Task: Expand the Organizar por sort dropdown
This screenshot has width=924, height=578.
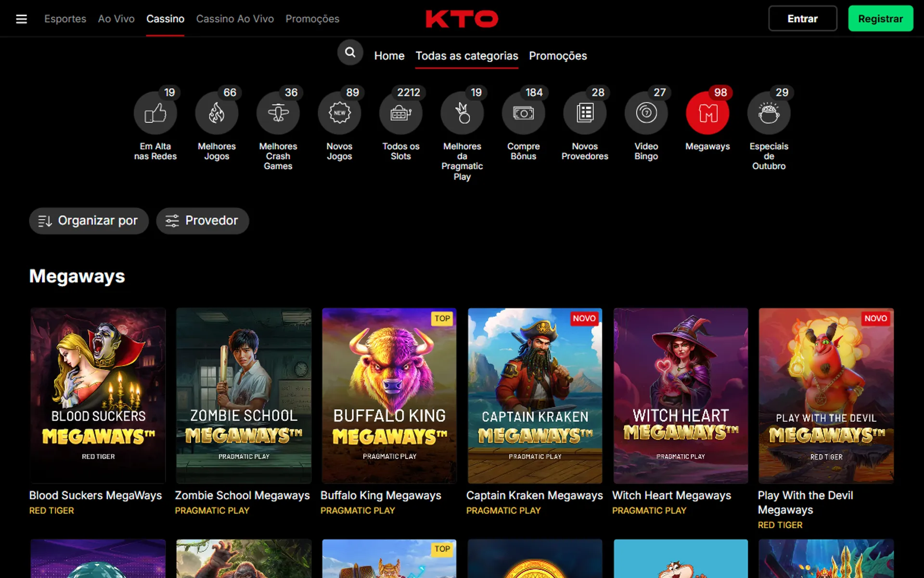Action: point(89,221)
